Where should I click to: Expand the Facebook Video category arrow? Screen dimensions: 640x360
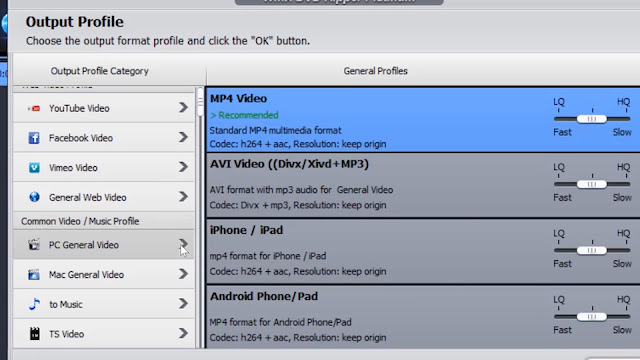click(183, 137)
